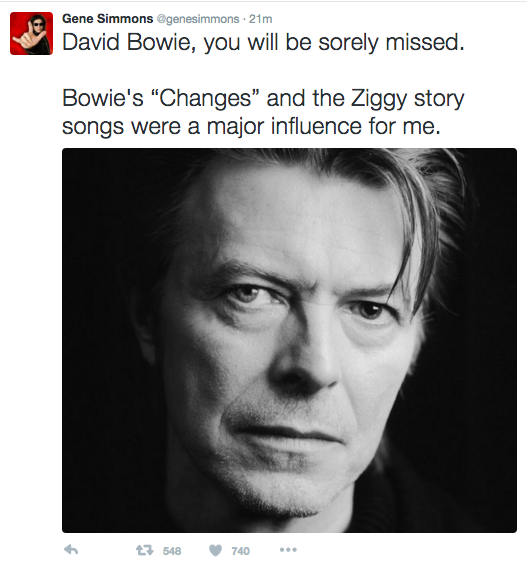The width and height of the screenshot is (527, 568).
Task: Open the three-dot more options menu
Action: pyautogui.click(x=288, y=550)
